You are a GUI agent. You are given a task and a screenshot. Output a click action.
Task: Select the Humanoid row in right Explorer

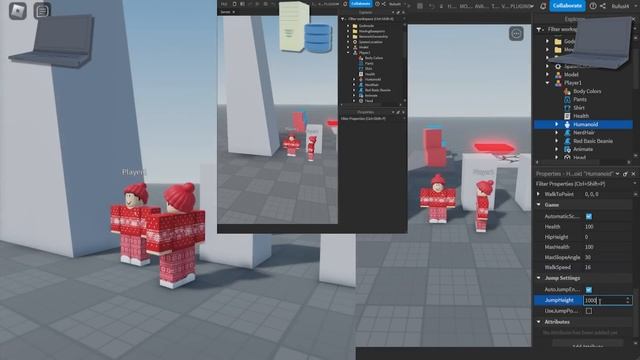click(x=583, y=124)
